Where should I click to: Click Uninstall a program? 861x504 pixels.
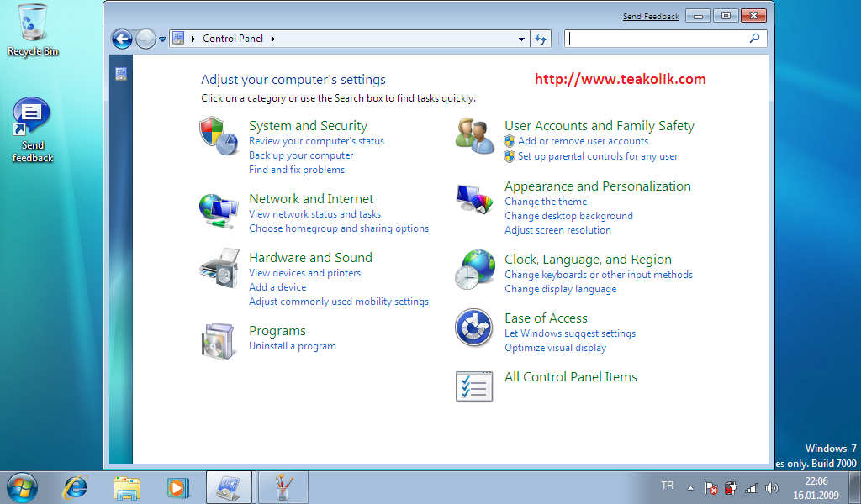292,346
